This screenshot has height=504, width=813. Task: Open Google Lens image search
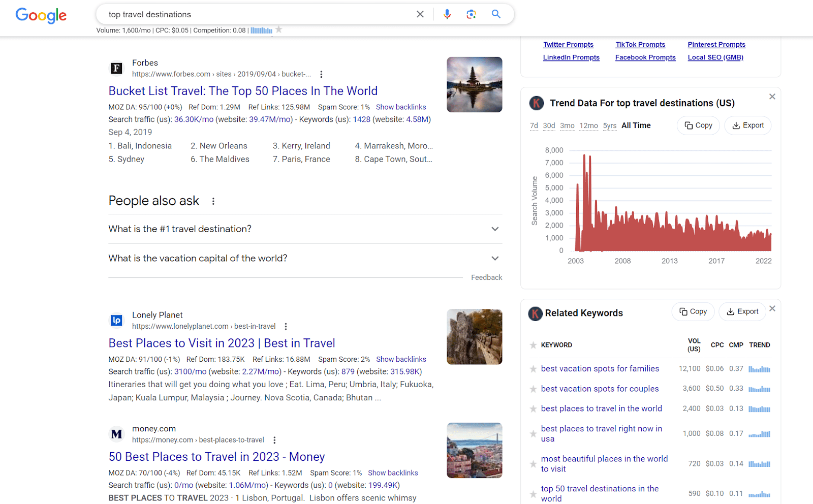point(471,14)
